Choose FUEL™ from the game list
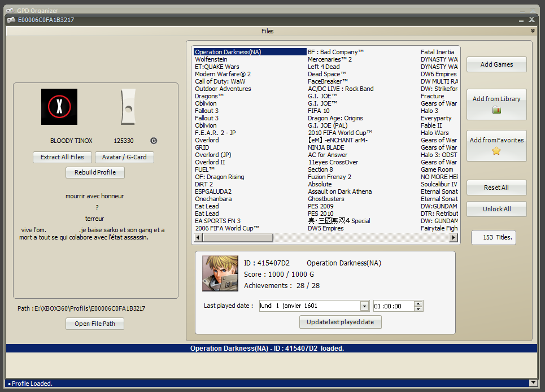The width and height of the screenshot is (545, 392). (x=204, y=169)
